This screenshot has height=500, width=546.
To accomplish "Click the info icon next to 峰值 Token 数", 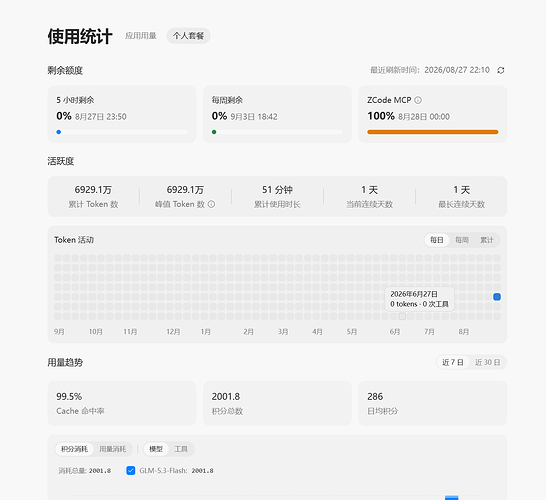I will pos(211,204).
